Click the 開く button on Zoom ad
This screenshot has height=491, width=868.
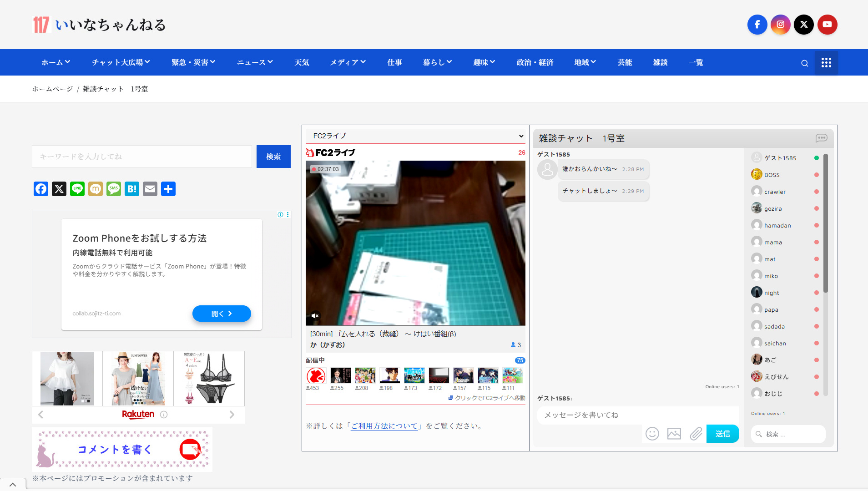[x=222, y=314]
